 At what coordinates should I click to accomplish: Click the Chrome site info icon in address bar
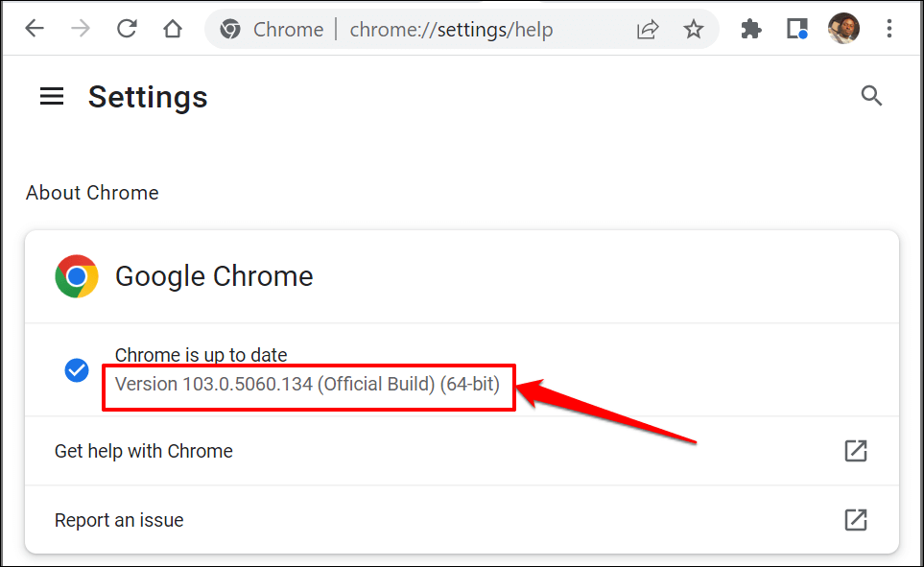tap(230, 30)
